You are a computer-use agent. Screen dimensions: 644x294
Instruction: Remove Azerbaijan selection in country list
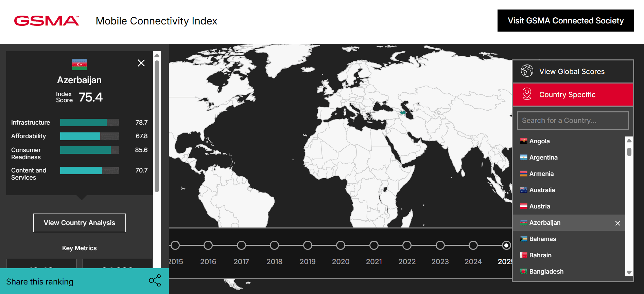(x=617, y=223)
